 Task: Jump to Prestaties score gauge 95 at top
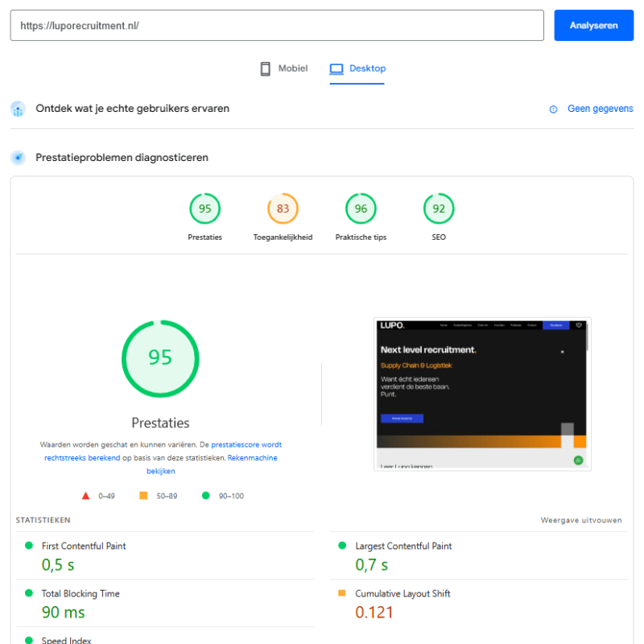pos(205,208)
